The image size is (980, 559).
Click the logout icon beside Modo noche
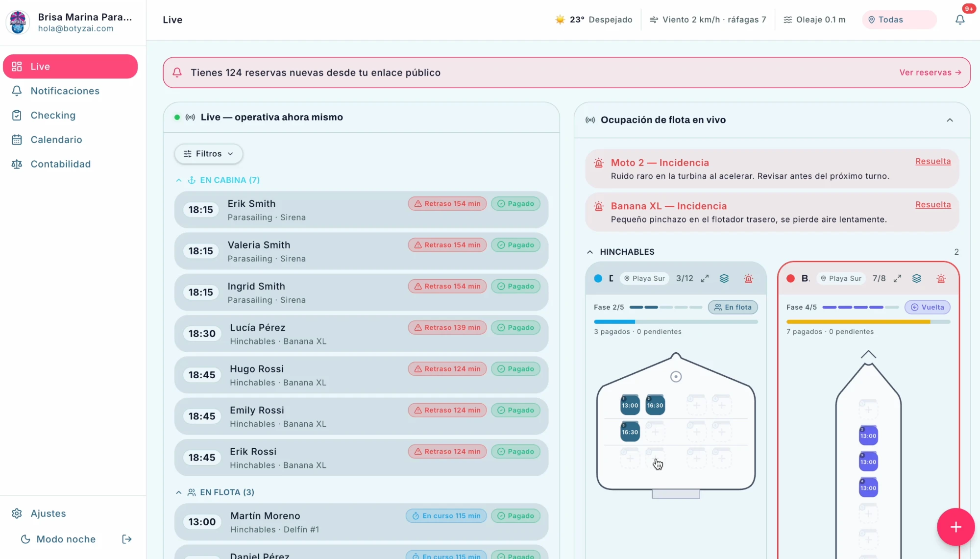127,539
